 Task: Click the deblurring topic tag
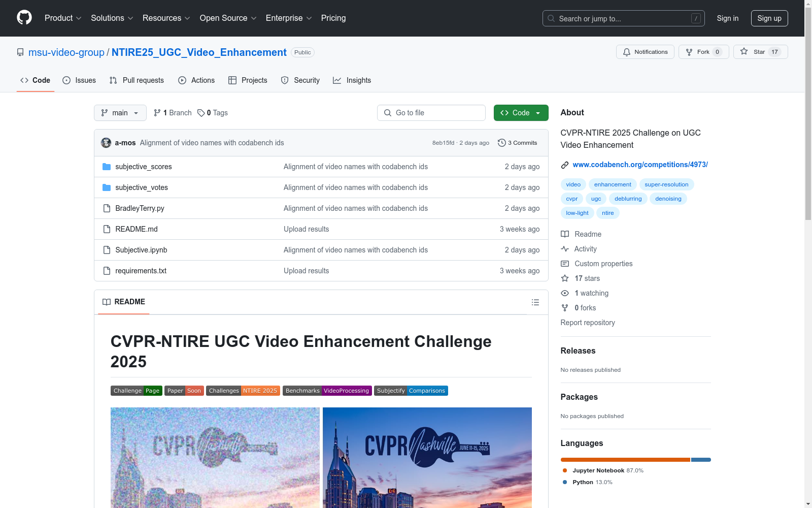coord(628,199)
